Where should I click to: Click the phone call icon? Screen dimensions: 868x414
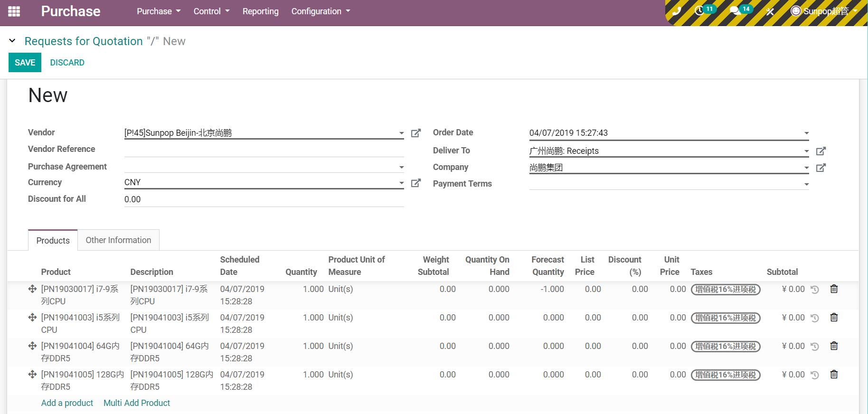677,11
